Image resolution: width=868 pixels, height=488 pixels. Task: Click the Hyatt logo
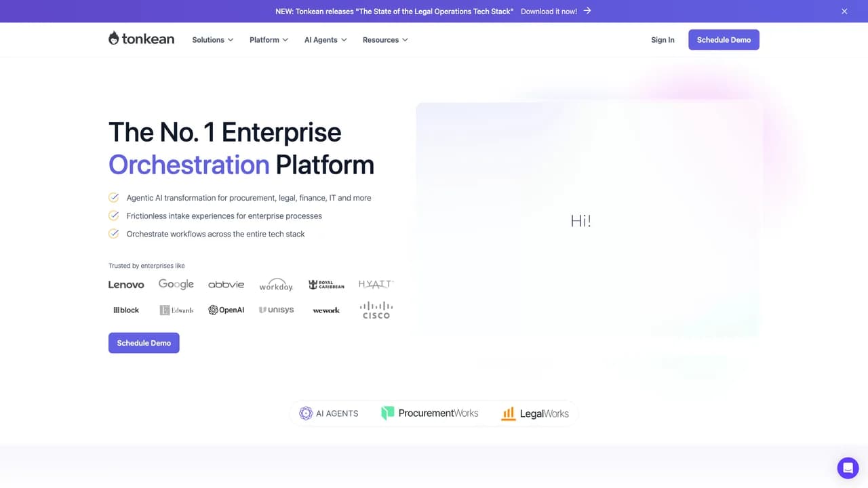click(x=376, y=284)
